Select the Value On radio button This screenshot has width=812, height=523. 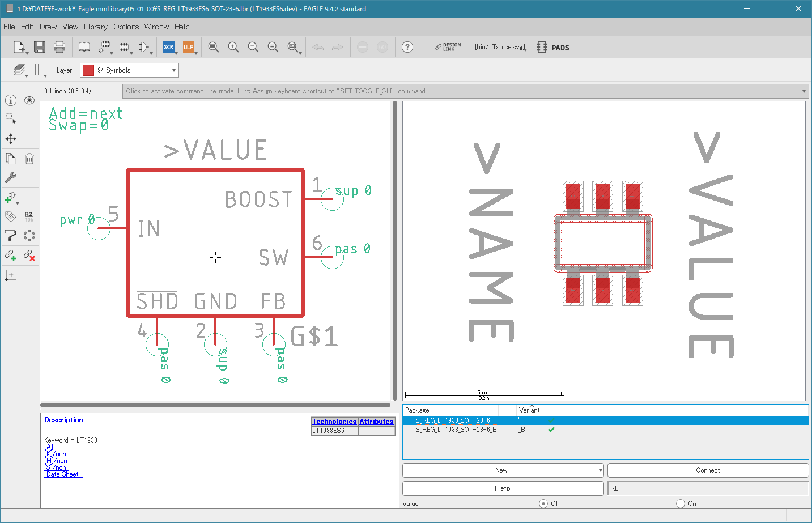(681, 504)
